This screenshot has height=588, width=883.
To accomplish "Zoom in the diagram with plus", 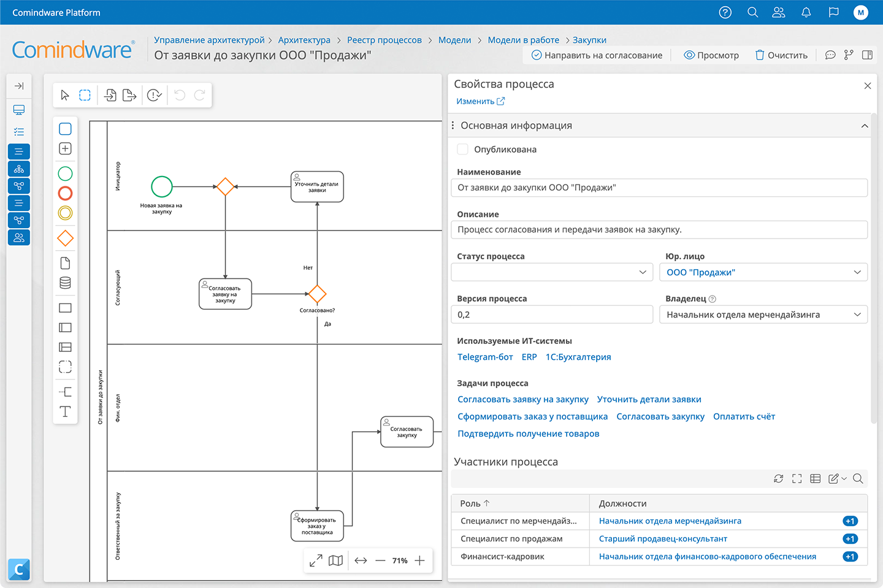I will click(419, 560).
